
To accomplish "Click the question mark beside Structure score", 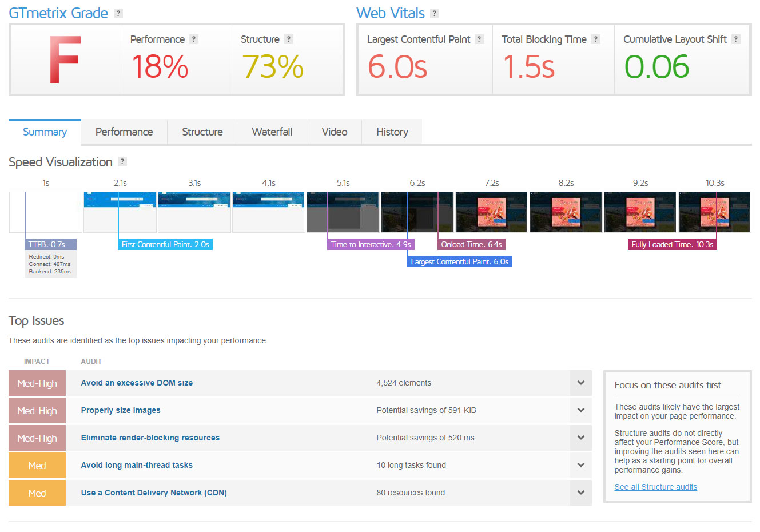I will coord(289,39).
